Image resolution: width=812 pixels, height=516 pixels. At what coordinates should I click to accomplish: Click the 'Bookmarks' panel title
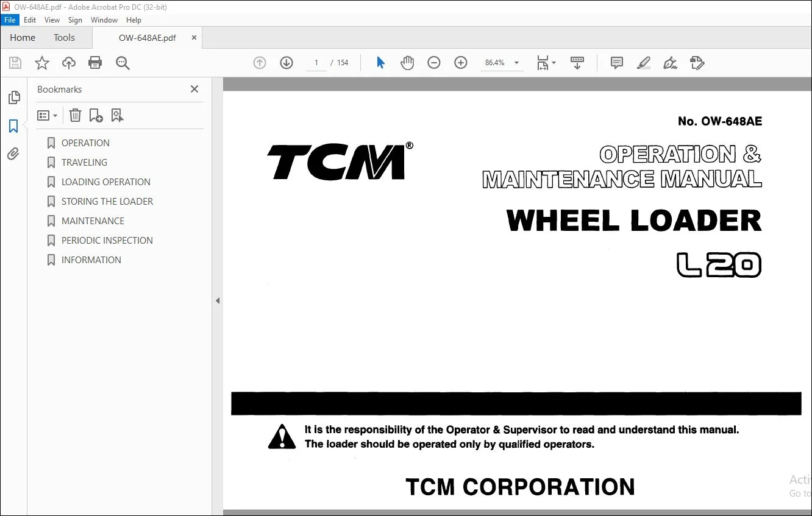tap(59, 90)
